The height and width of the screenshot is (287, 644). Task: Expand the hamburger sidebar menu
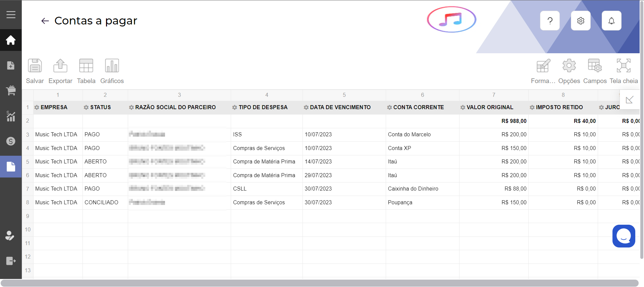coord(11,15)
